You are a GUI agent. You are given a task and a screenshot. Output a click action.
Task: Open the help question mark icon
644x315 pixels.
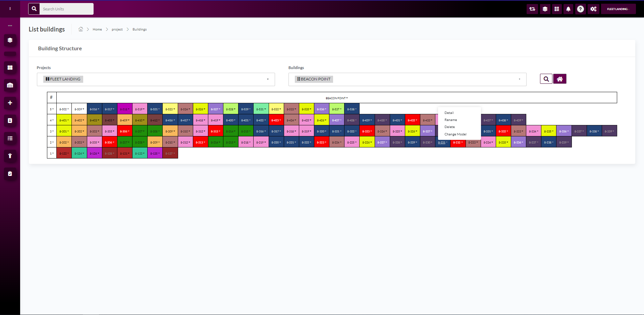click(581, 9)
